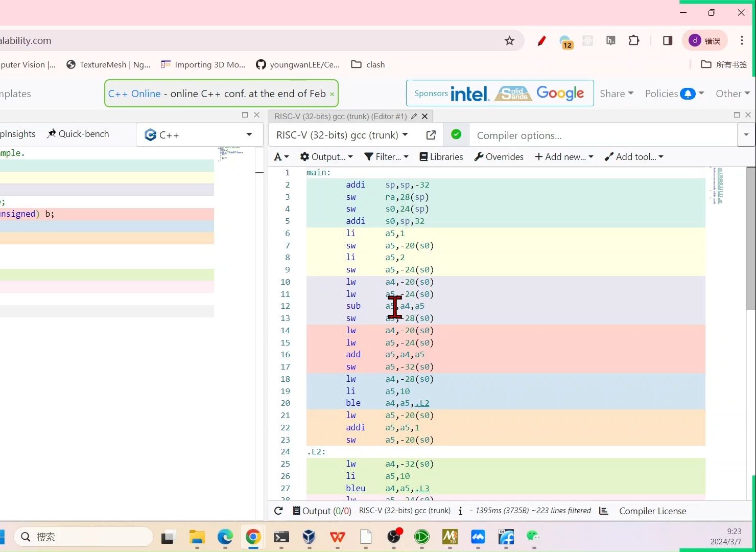Click the Solid Sands sponsor logo
Screen dimensions: 756x552
pos(513,94)
